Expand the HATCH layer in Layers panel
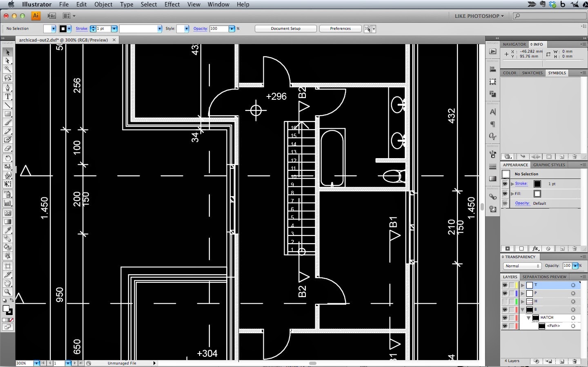Screen dimensions: 588x367 529,318
